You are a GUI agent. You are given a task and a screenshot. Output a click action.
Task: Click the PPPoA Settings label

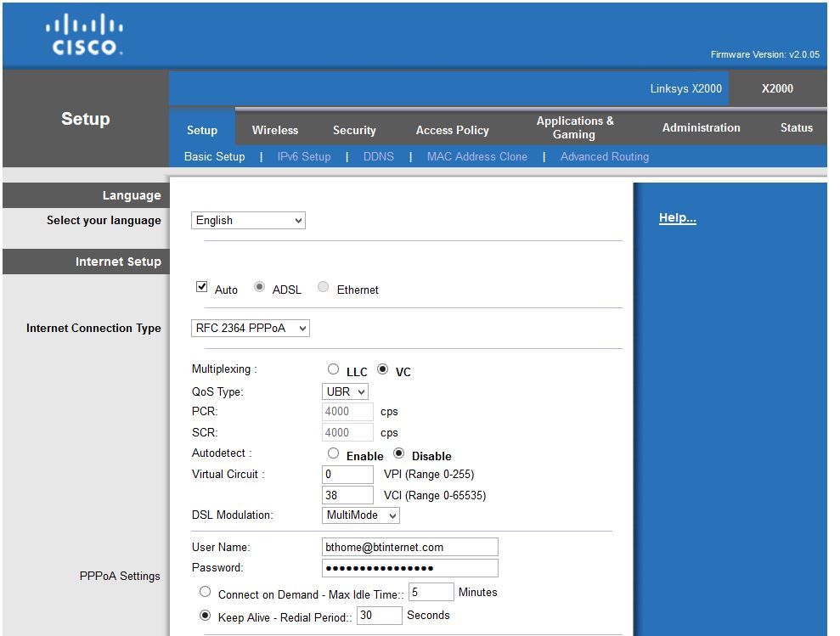(120, 576)
